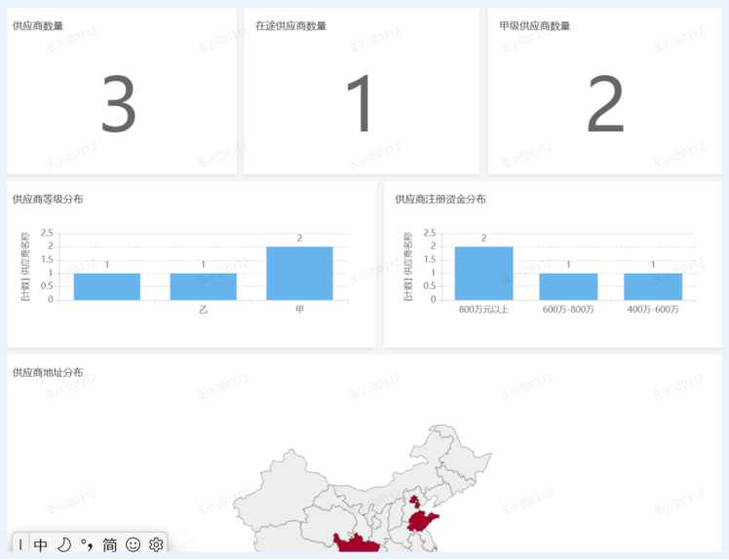Click the IME Chinese/English mode '中' icon
This screenshot has height=560, width=729.
pyautogui.click(x=40, y=545)
